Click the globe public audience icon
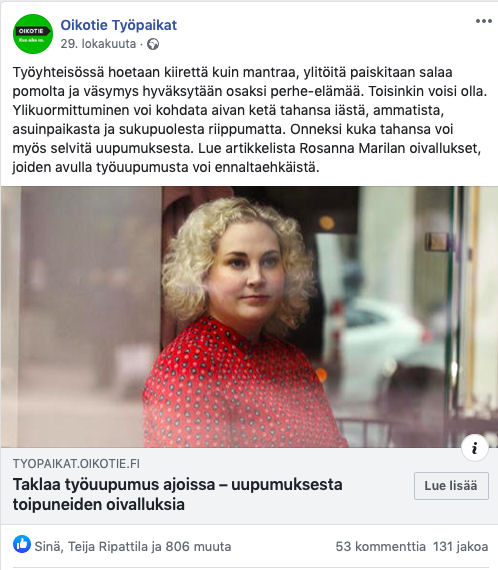 [153, 44]
